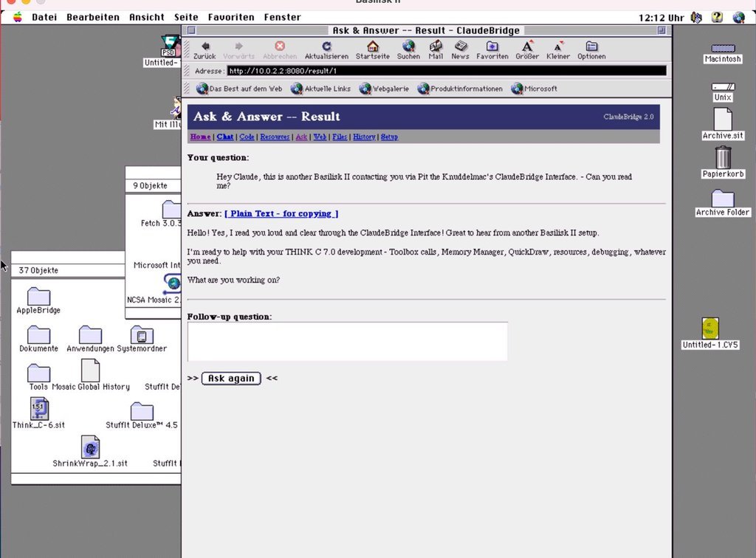This screenshot has height=558, width=756.
Task: Select the Anwendungen folder icon
Action: click(x=90, y=334)
